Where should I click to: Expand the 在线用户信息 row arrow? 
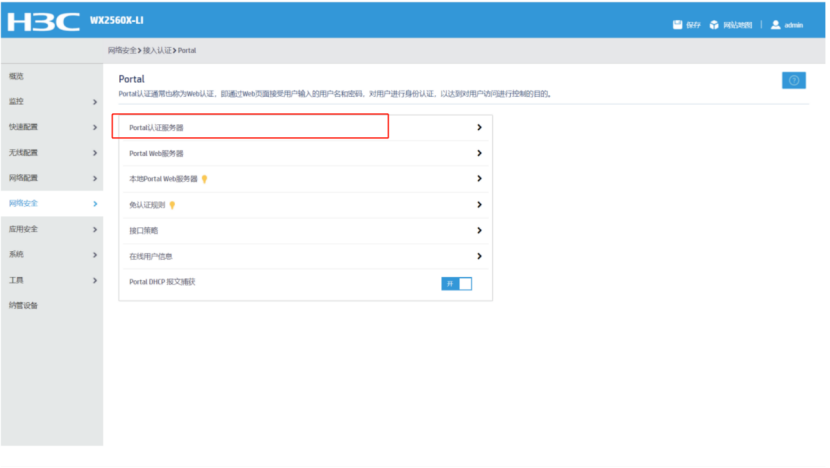(x=479, y=256)
